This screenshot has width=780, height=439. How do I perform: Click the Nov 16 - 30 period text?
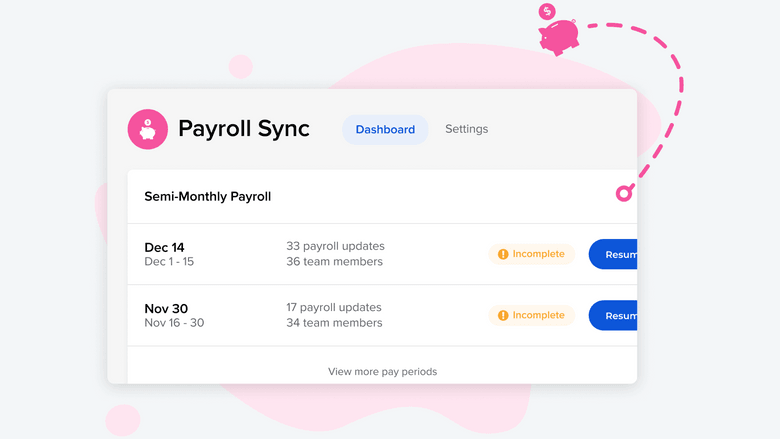[x=174, y=323]
